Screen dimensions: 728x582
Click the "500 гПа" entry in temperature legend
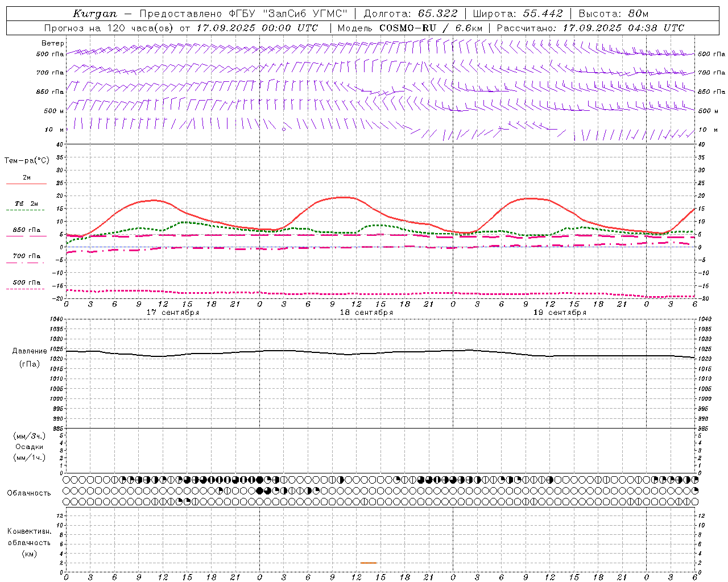pyautogui.click(x=27, y=282)
